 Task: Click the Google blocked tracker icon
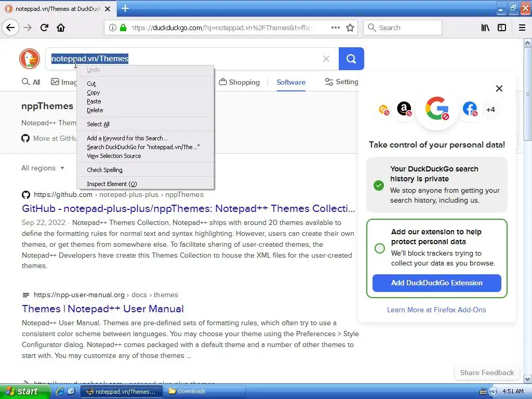pos(437,109)
